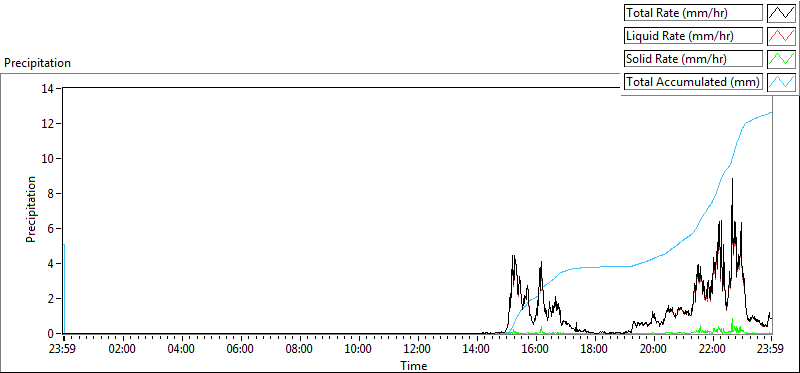This screenshot has height=373, width=800.
Task: Select the Total Accumulated (mm) legend label
Action: pyautogui.click(x=693, y=82)
